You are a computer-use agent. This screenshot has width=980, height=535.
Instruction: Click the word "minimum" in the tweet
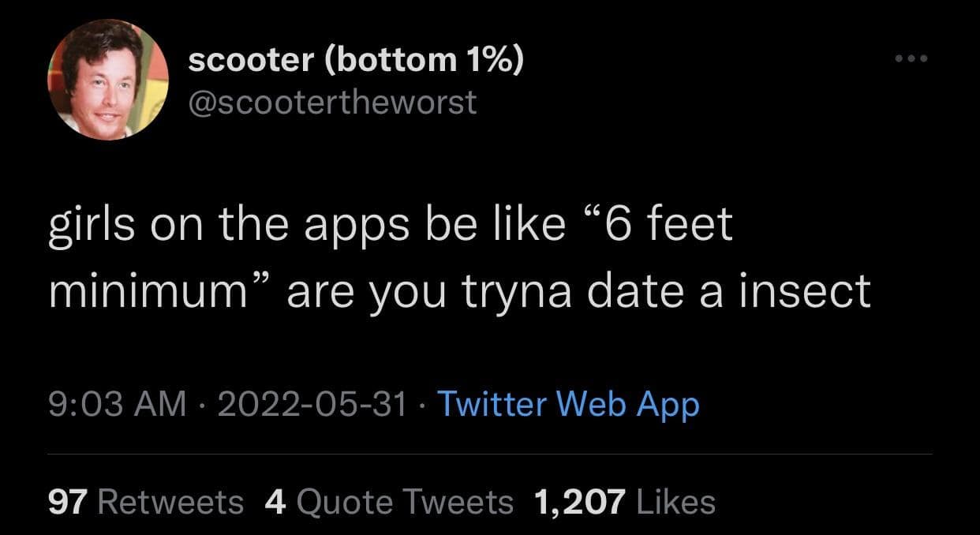[144, 292]
